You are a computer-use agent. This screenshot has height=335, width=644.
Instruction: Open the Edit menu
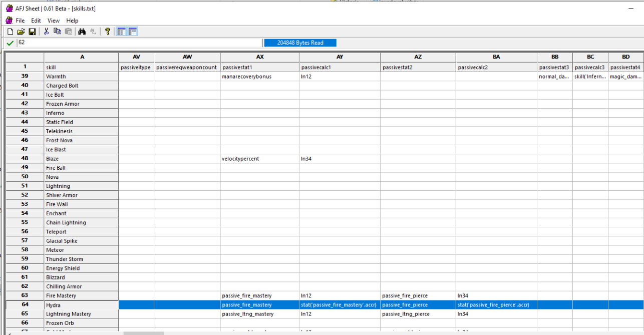pos(36,21)
